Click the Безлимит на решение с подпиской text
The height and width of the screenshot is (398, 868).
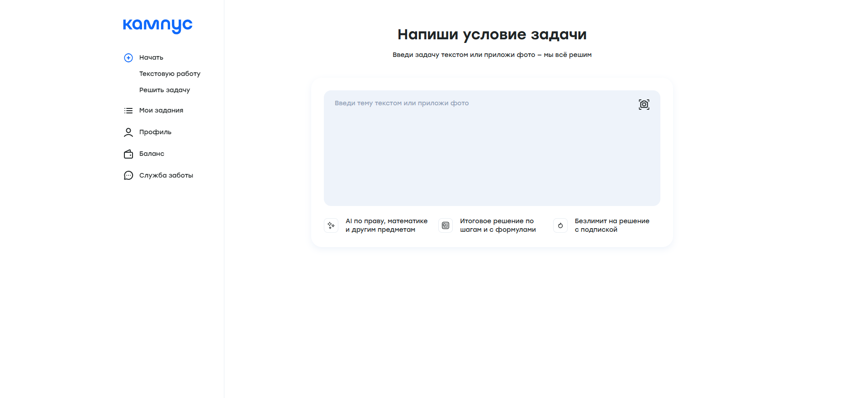point(612,225)
